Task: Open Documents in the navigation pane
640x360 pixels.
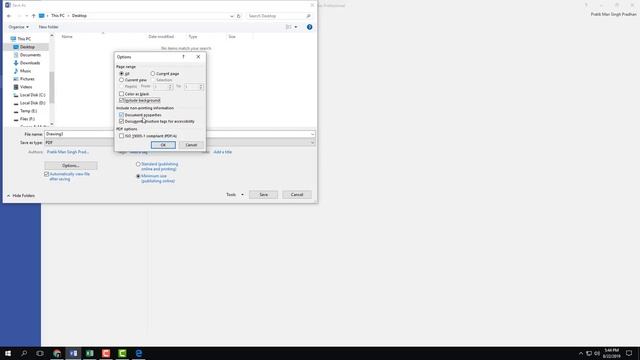Action: coord(30,55)
